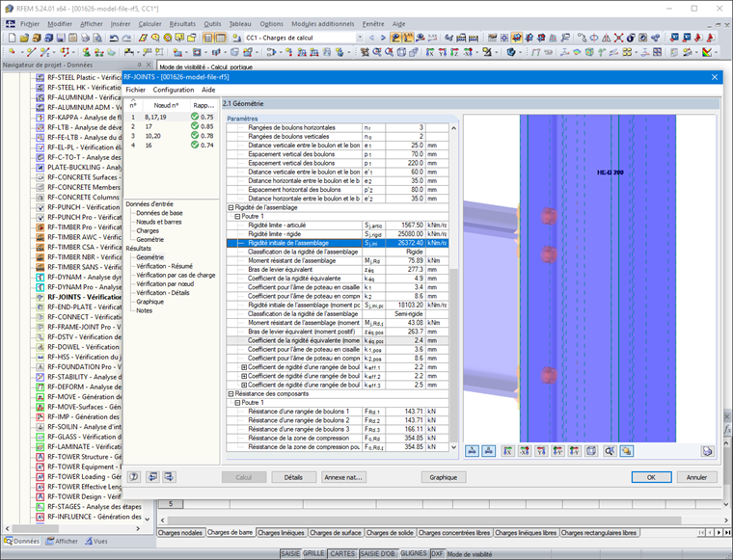Click the bottom horizontal scrollbar in main window

[424, 520]
